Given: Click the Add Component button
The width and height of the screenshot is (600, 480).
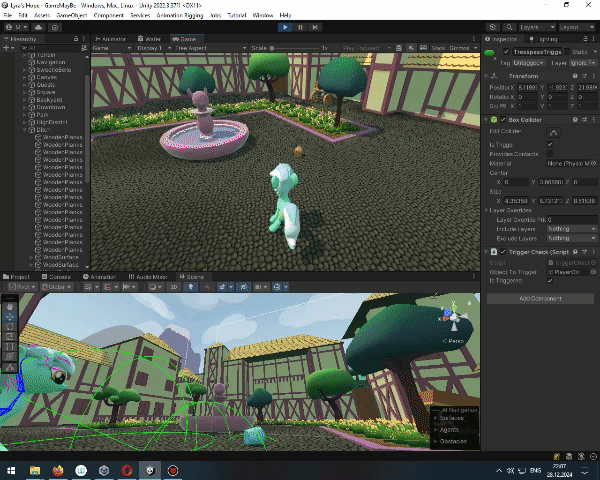Looking at the screenshot, I should (540, 298).
